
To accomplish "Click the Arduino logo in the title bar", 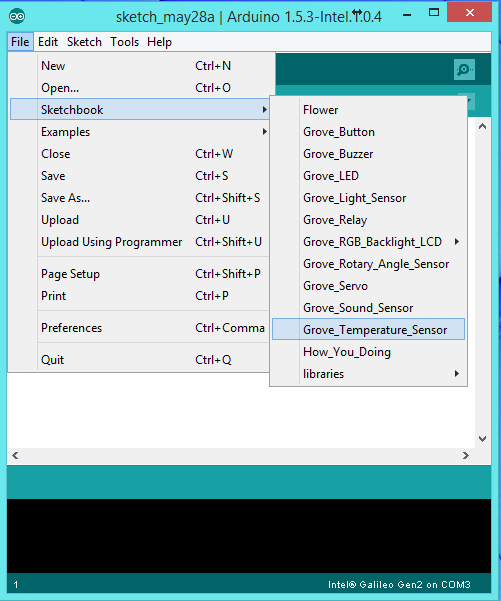I will [17, 16].
